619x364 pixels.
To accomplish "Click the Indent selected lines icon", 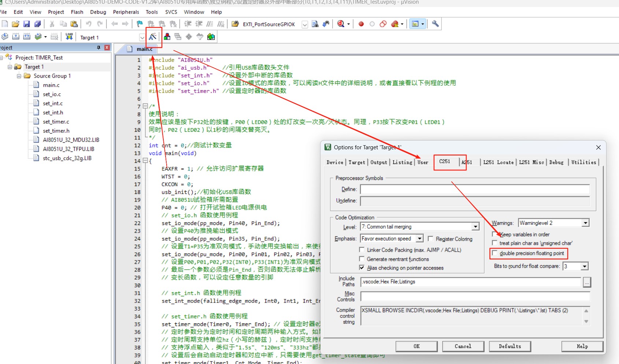I will click(188, 24).
